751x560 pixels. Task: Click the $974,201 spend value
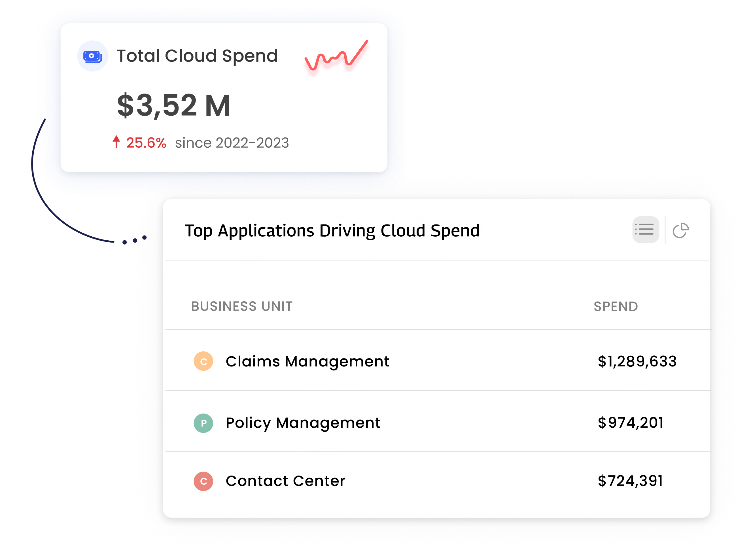[x=631, y=423]
